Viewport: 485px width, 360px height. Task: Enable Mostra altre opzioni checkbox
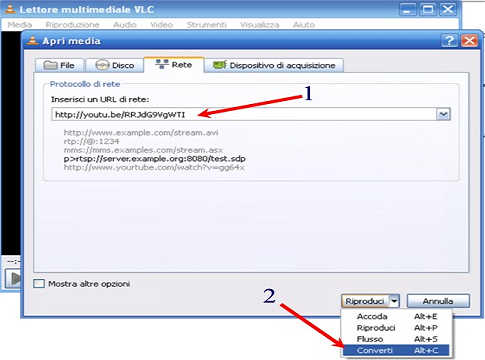[39, 284]
